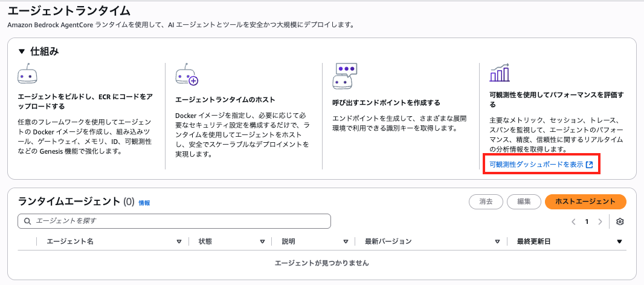Click the エージェントランタイムのホスト heading
The width and height of the screenshot is (644, 285).
(x=225, y=100)
